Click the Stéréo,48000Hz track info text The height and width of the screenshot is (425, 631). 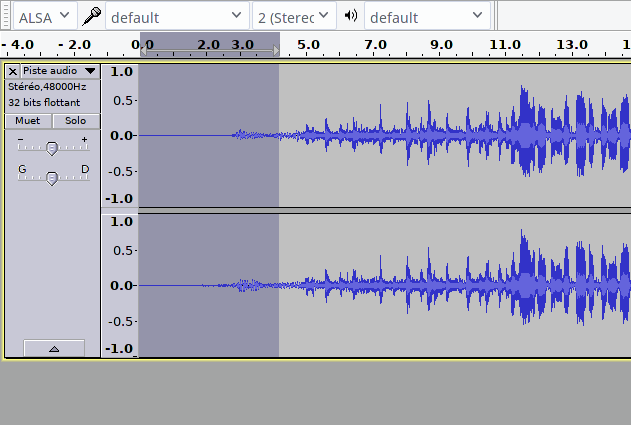(47, 87)
